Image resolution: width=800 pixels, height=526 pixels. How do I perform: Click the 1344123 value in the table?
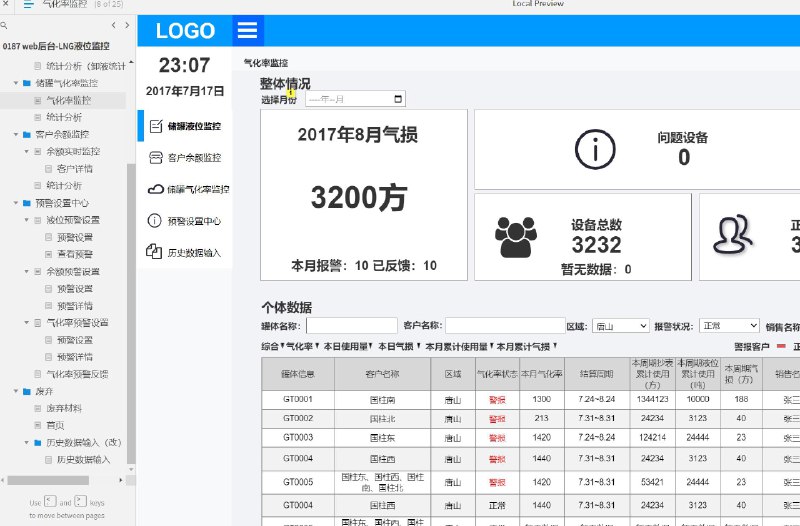click(653, 399)
